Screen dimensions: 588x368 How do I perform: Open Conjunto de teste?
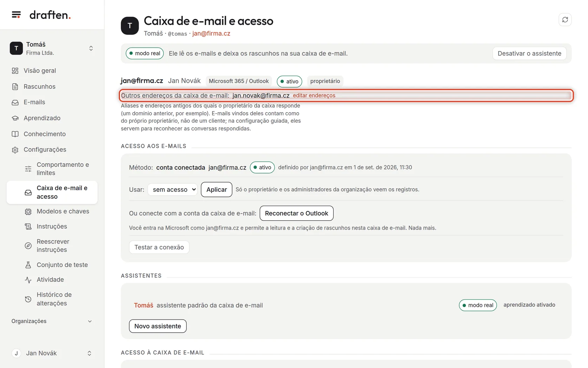[62, 265]
